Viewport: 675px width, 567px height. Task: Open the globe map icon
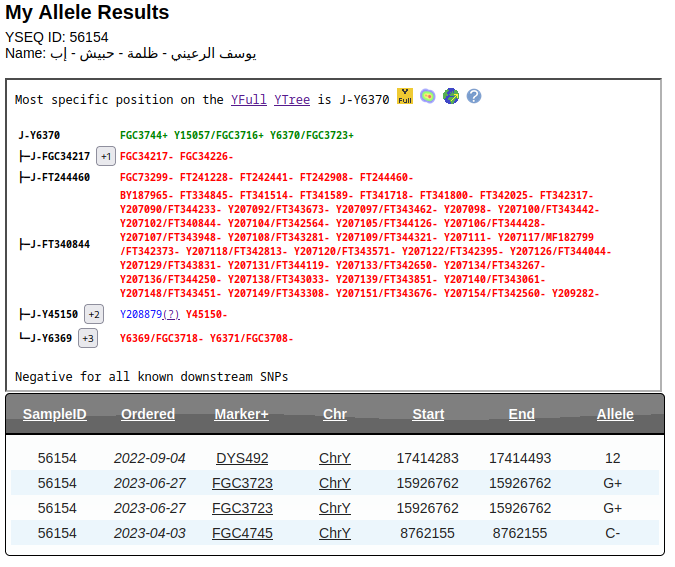[x=451, y=96]
